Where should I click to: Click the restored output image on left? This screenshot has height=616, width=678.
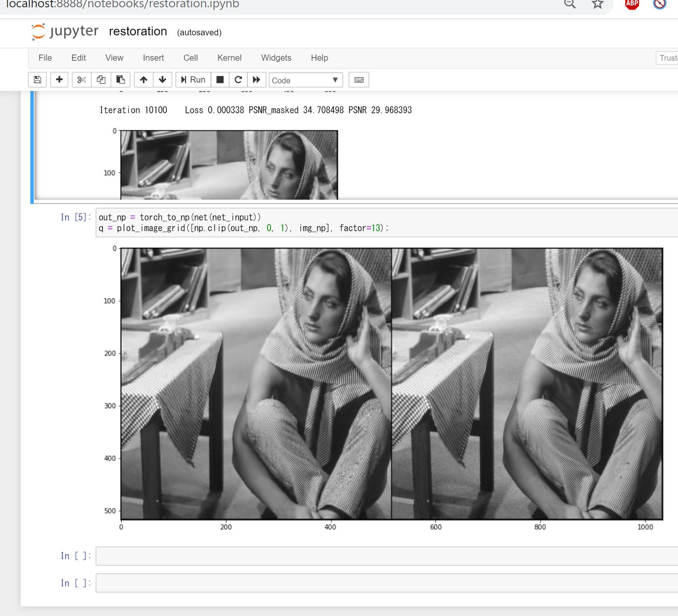256,384
